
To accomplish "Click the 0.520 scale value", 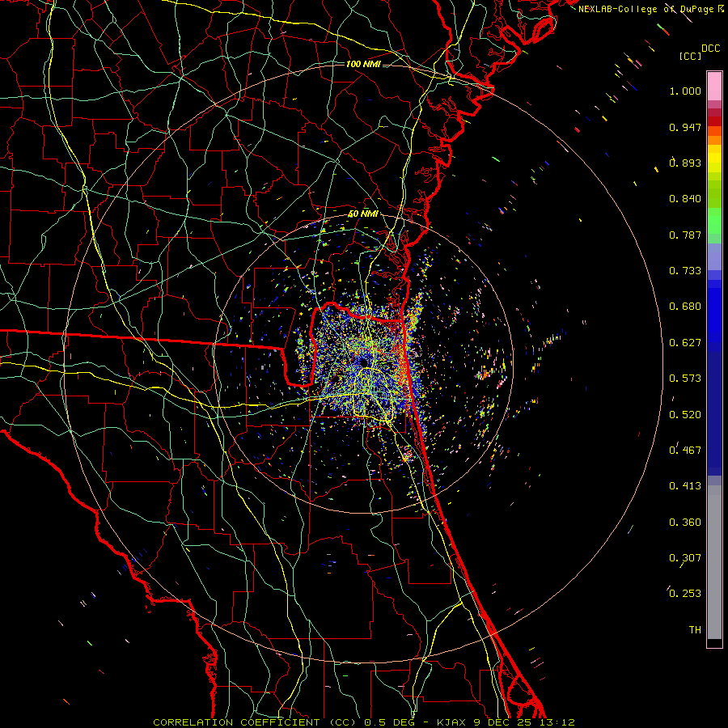I will pyautogui.click(x=685, y=415).
